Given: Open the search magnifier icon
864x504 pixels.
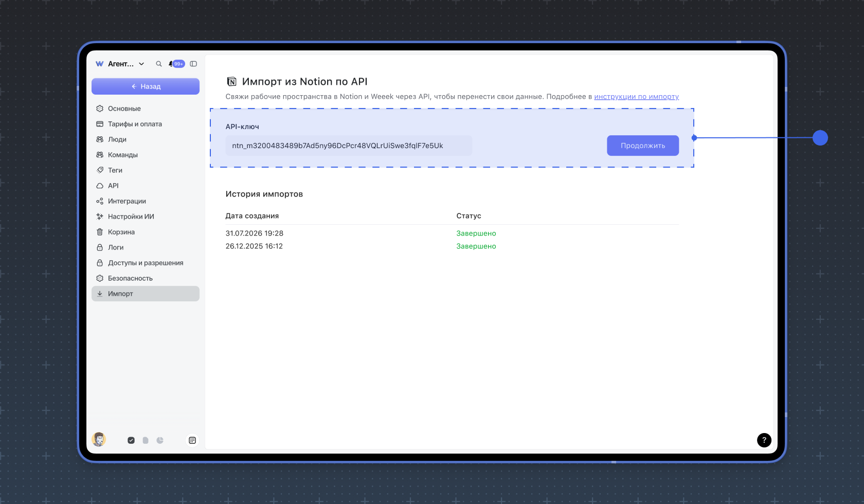Looking at the screenshot, I should tap(159, 64).
